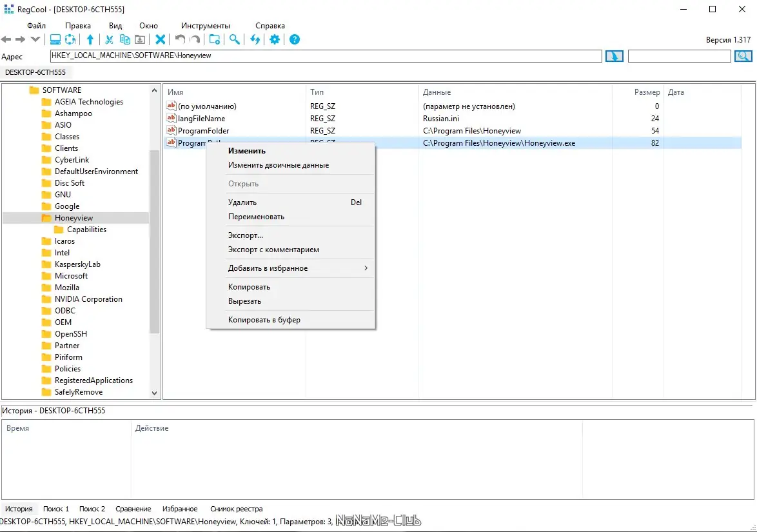Click the circular registry snapshot icon
757x532 pixels.
tap(70, 39)
